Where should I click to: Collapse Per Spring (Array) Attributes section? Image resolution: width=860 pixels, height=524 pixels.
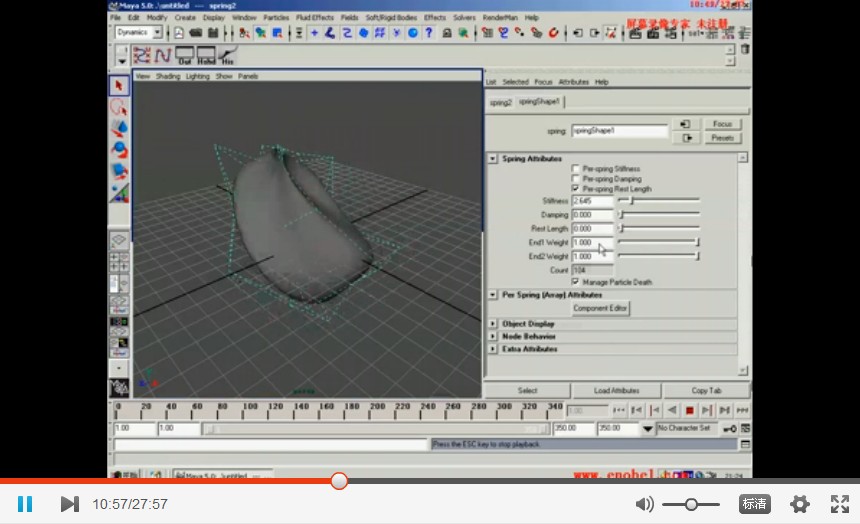point(493,295)
